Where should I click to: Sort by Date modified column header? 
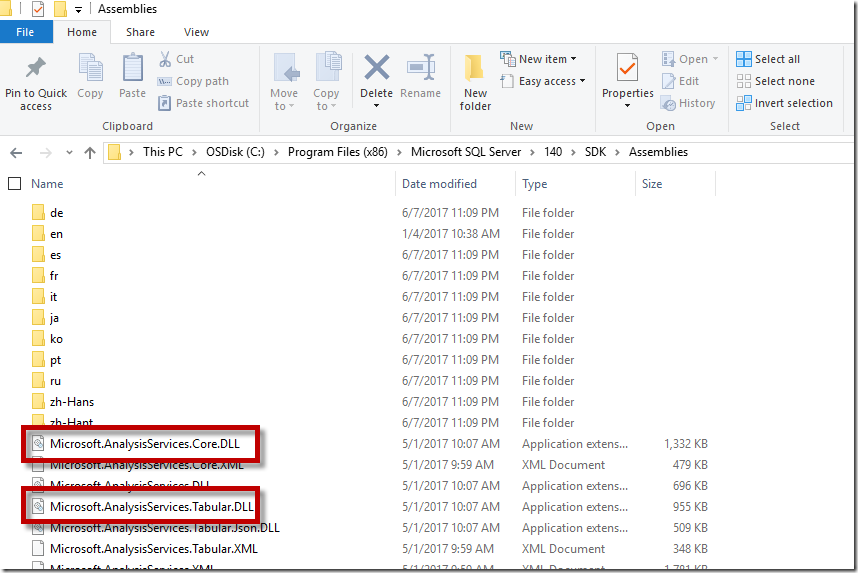(x=439, y=184)
